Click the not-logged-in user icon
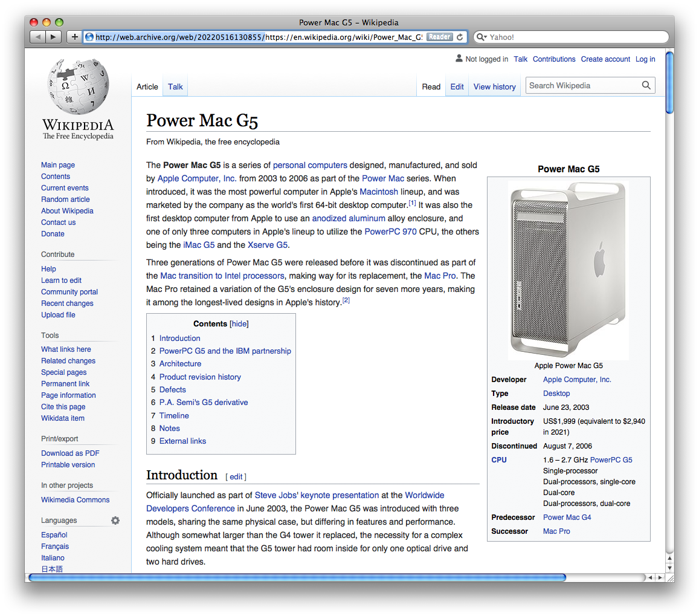Screen dimensions: 699x616 [459, 59]
